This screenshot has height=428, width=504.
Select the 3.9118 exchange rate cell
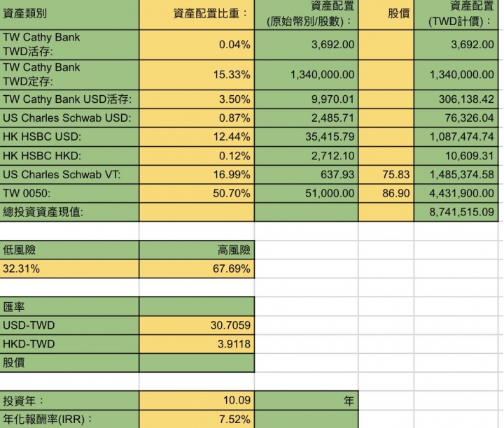click(197, 344)
